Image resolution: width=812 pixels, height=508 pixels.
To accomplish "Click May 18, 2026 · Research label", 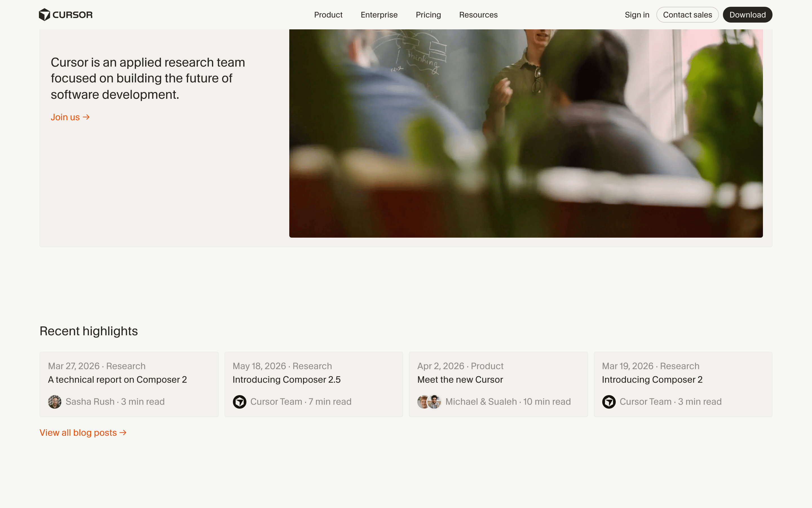I will [x=282, y=366].
